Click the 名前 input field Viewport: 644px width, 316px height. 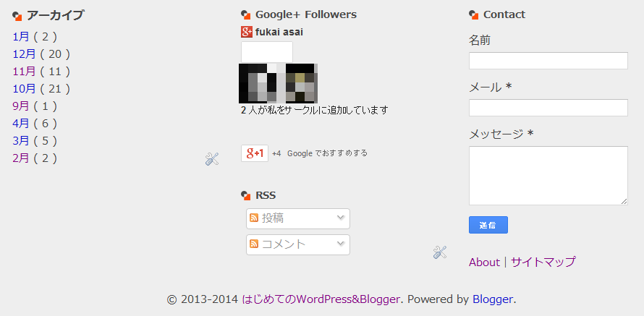tap(548, 61)
